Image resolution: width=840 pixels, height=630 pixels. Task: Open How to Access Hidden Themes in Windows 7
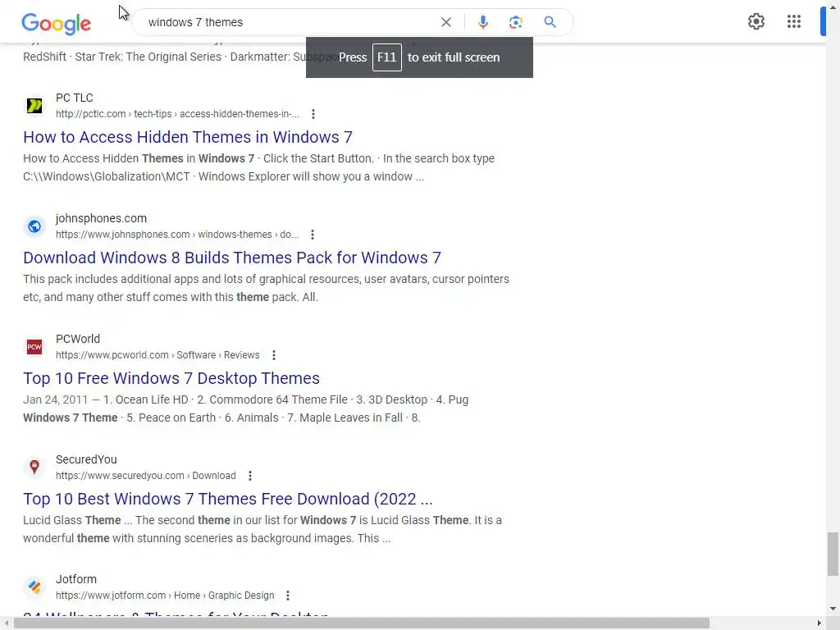tap(188, 137)
